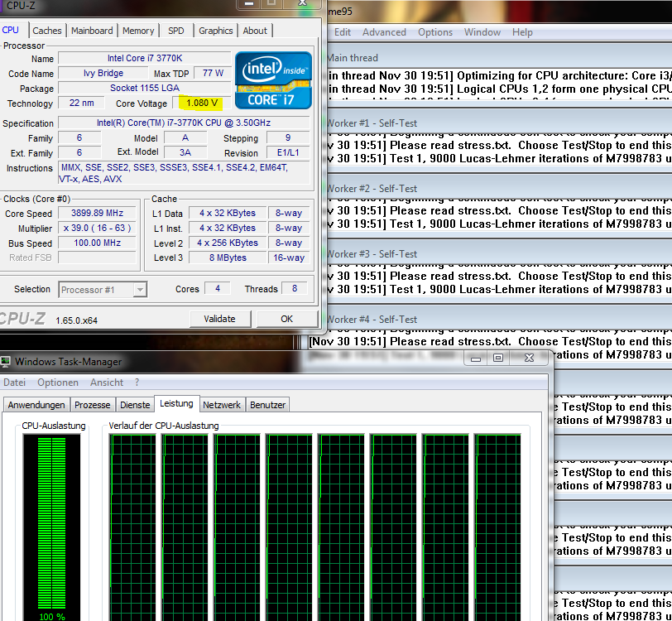This screenshot has width=672, height=621.
Task: Click the Validate button in CPU-Z
Action: (x=220, y=319)
